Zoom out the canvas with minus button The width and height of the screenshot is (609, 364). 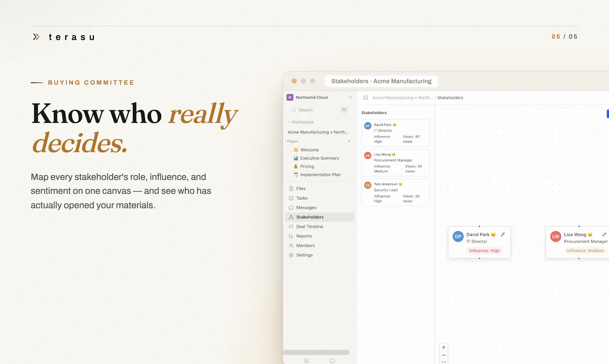pyautogui.click(x=444, y=355)
